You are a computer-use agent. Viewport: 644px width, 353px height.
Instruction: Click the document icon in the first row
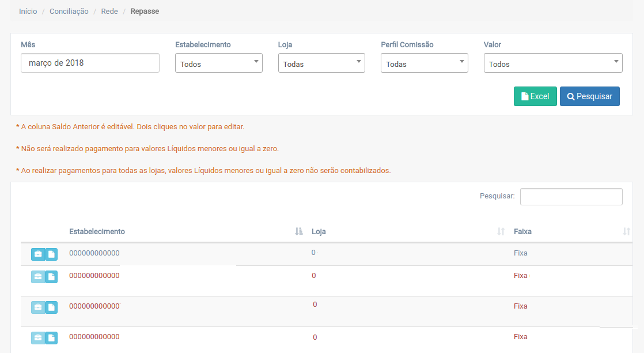pos(51,254)
